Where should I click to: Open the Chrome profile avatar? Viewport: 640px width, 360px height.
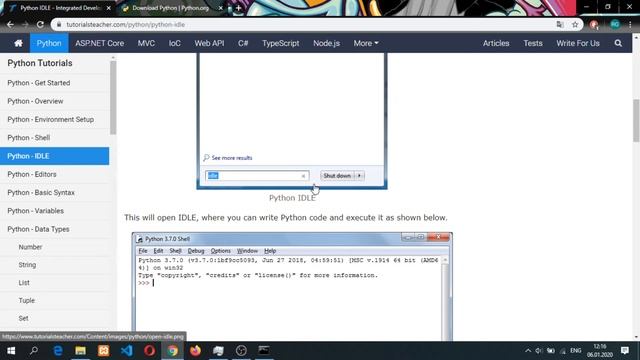[615, 24]
